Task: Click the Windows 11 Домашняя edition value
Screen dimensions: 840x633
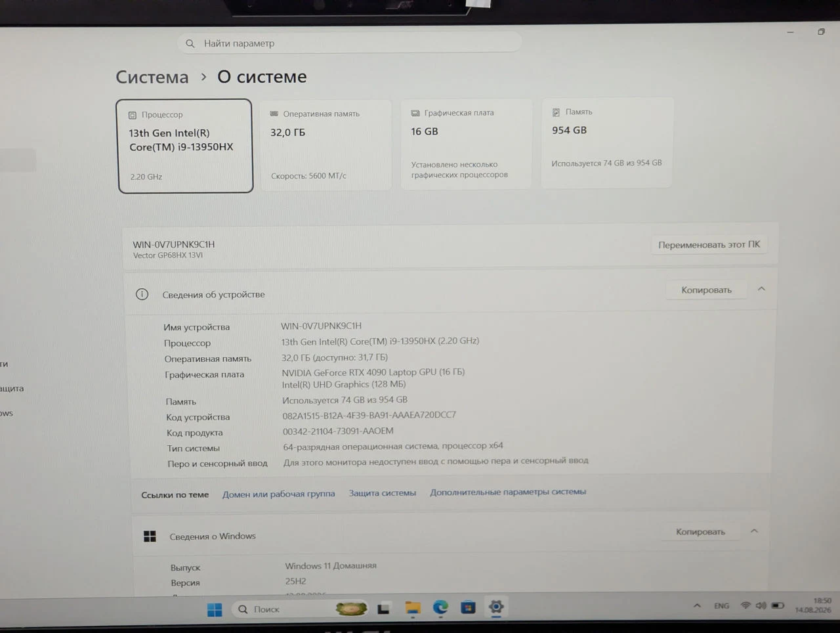Action: coord(331,565)
